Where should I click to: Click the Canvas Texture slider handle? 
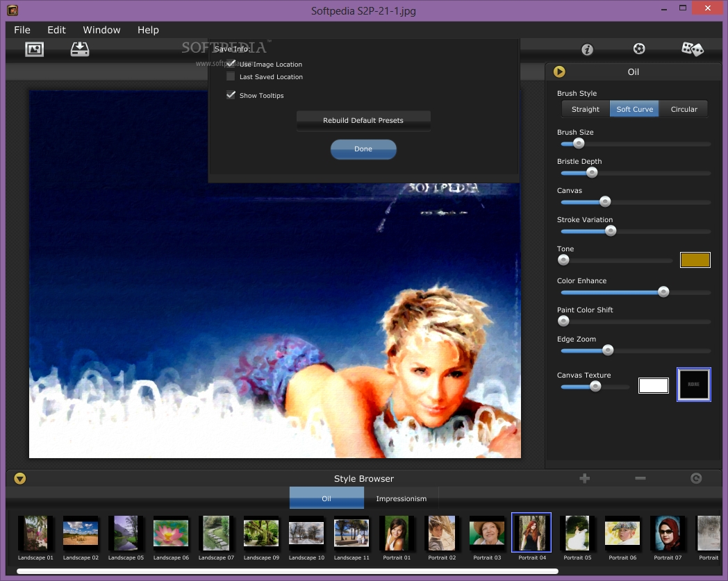pyautogui.click(x=595, y=386)
